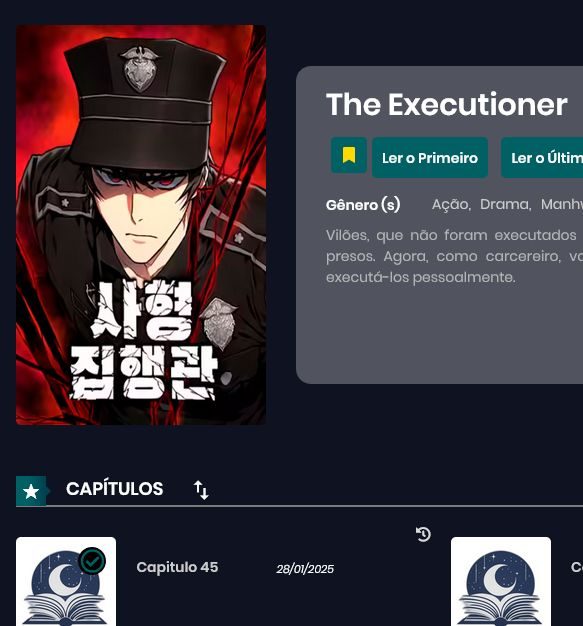Reverse chapter order with sort arrows icon
The height and width of the screenshot is (626, 583).
click(x=201, y=490)
